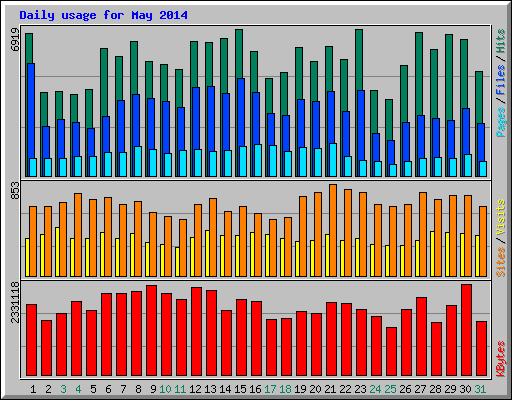Click green weekend day label 18
512x400 pixels.
point(285,389)
